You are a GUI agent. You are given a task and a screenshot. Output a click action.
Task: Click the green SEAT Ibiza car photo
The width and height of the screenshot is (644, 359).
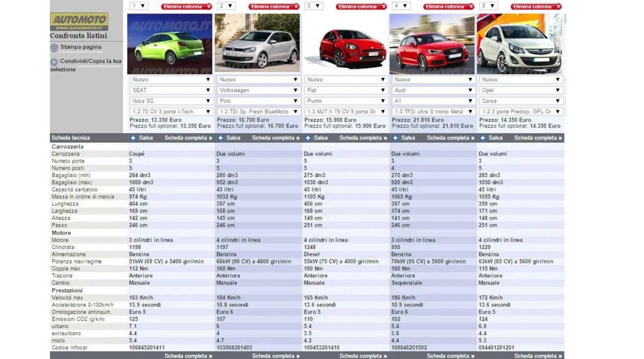tap(170, 44)
